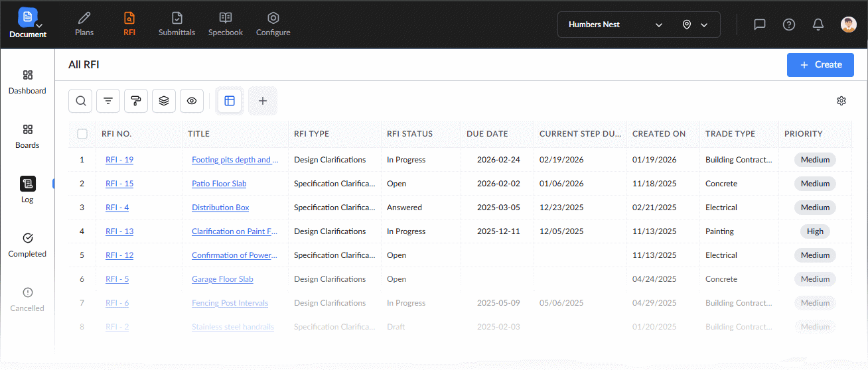Open the RFI - 5 link
This screenshot has width=868, height=370.
click(x=117, y=279)
